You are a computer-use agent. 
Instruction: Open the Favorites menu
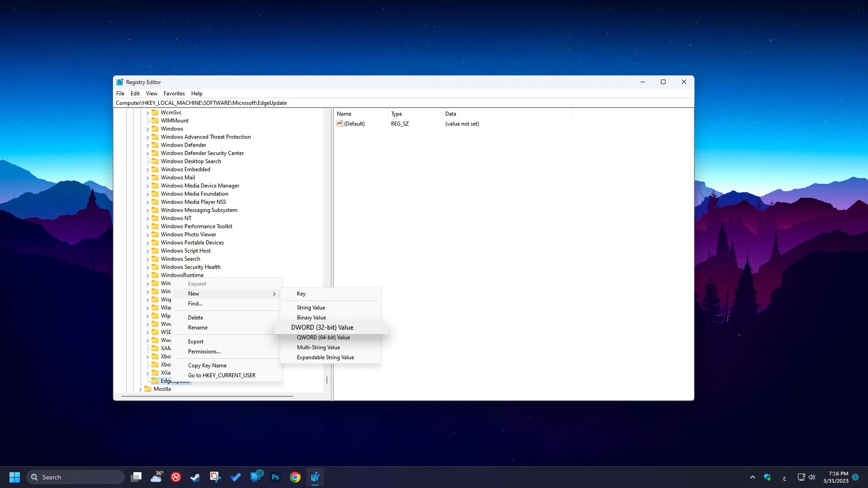click(x=174, y=94)
